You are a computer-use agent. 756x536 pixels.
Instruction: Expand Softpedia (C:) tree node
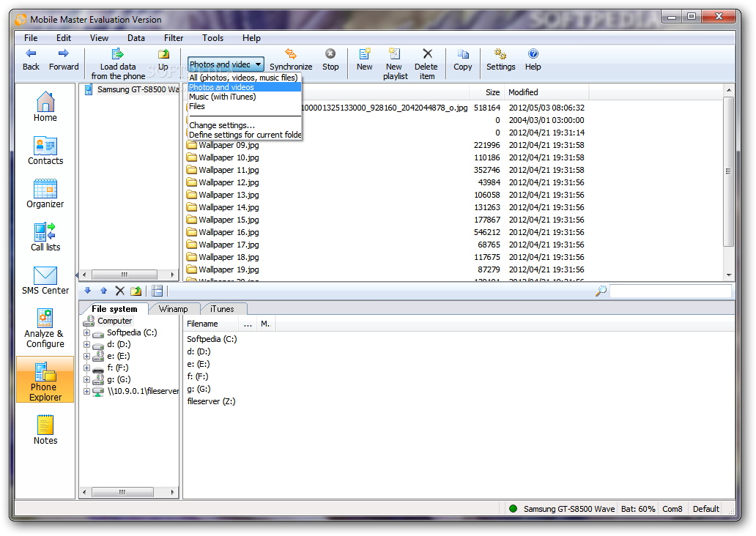[86, 333]
